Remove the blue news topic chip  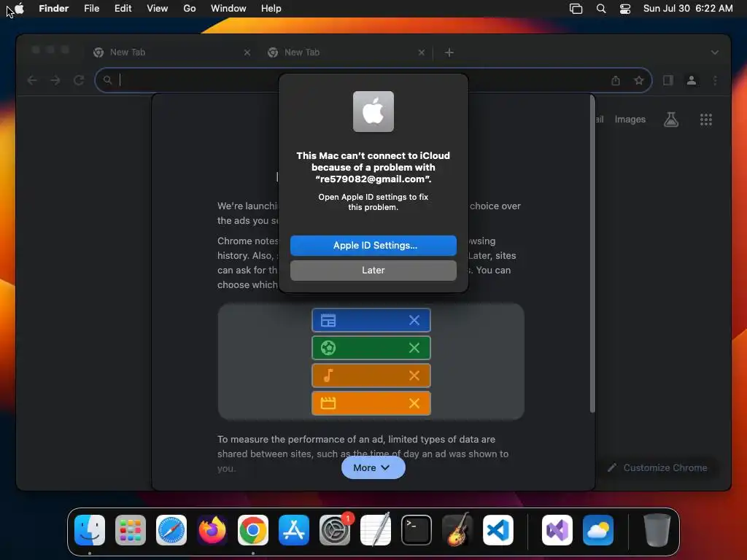(414, 321)
